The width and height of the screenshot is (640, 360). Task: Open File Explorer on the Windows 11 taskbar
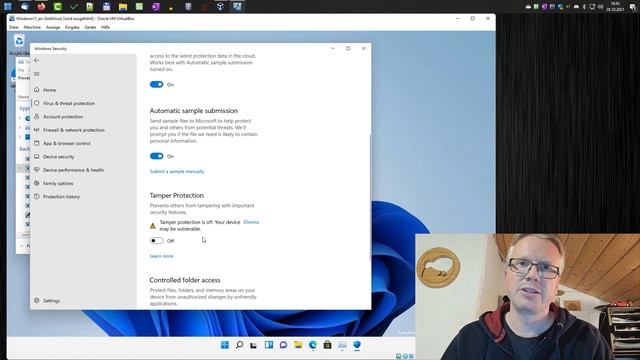[298, 345]
